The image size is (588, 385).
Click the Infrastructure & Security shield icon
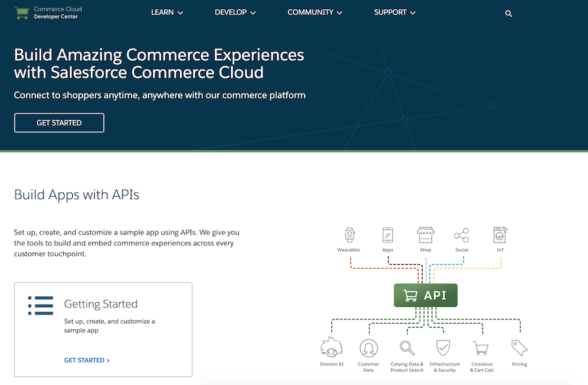tap(443, 348)
